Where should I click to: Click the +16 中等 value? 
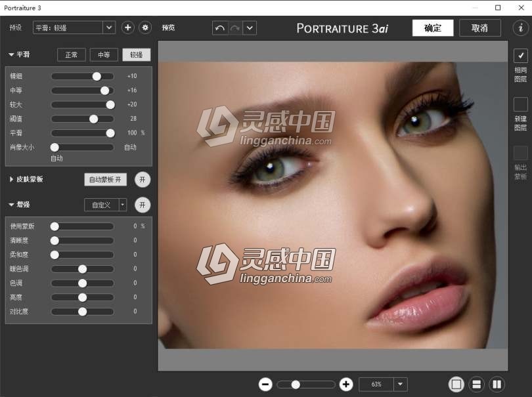pyautogui.click(x=132, y=90)
